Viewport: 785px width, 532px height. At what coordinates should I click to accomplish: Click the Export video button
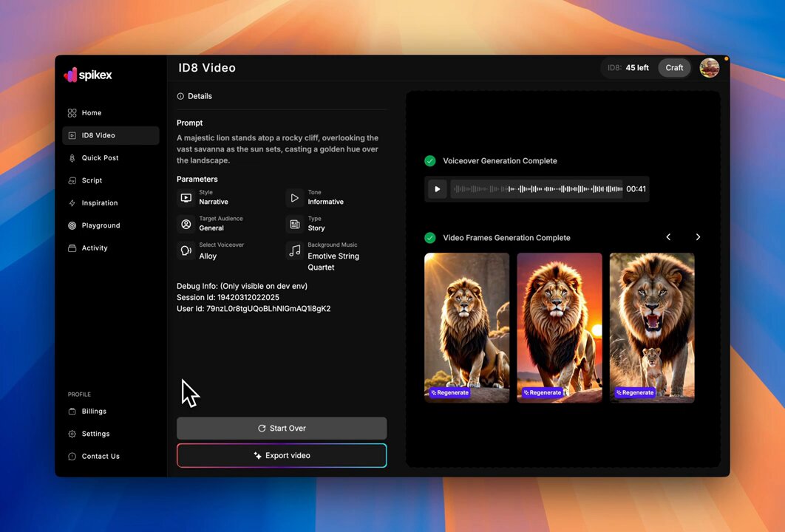point(282,455)
